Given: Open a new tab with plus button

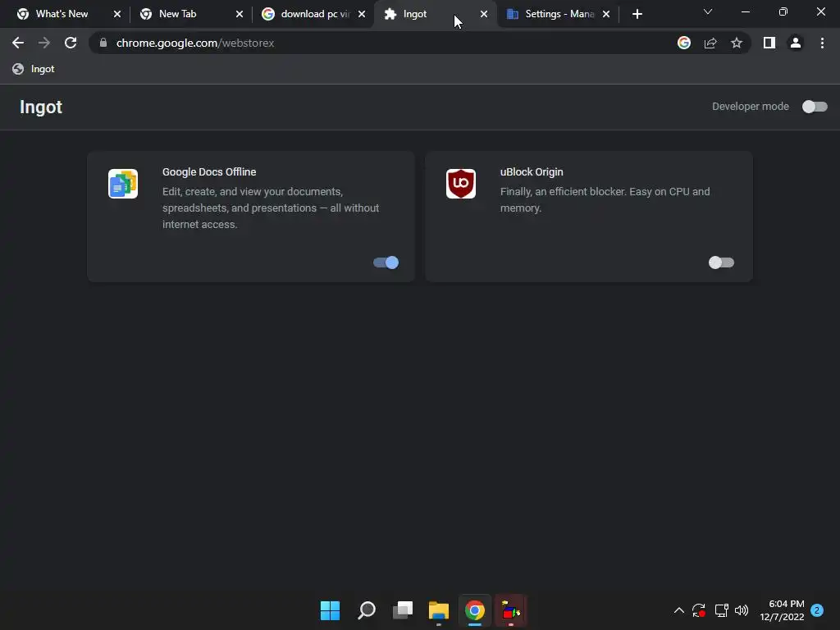Looking at the screenshot, I should (x=637, y=14).
